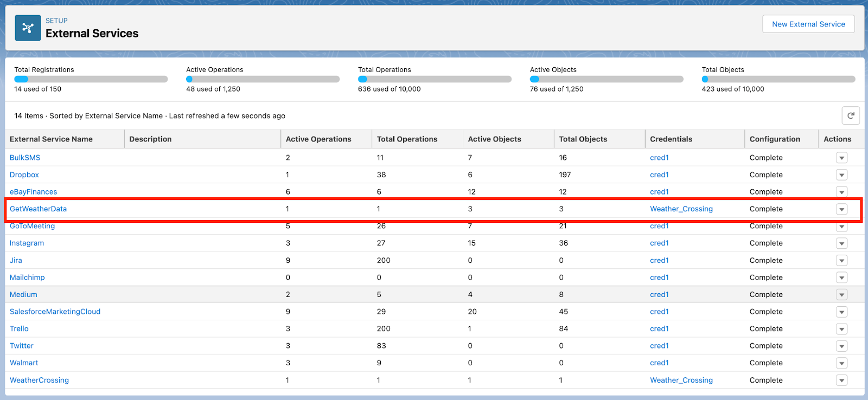Open actions dropdown for eBayFinances row

841,192
